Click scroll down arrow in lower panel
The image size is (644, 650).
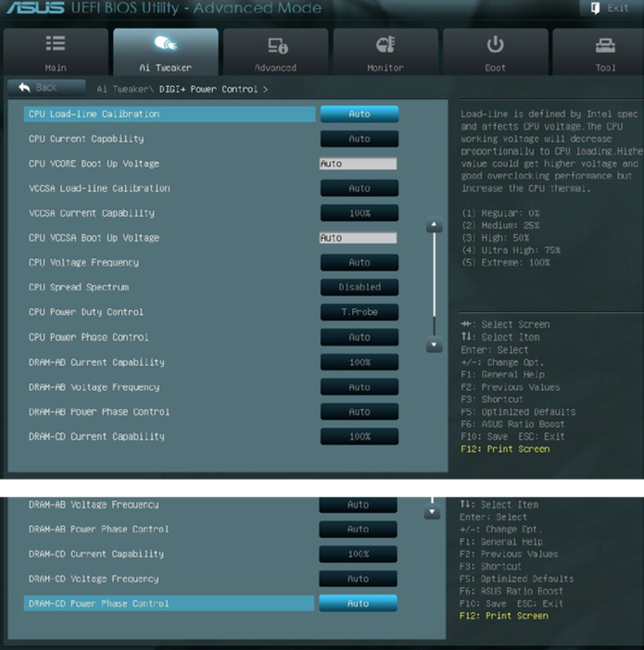pyautogui.click(x=432, y=511)
